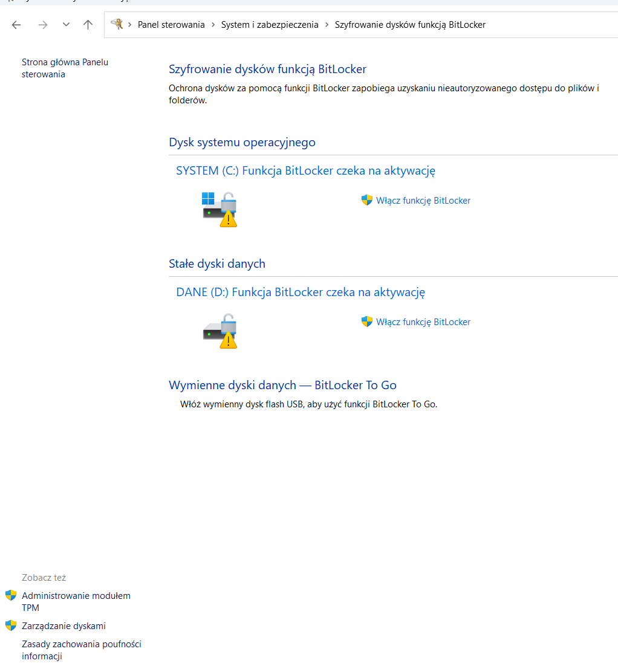
Task: Open Panel sterowania breadcrumb
Action: pyautogui.click(x=171, y=25)
